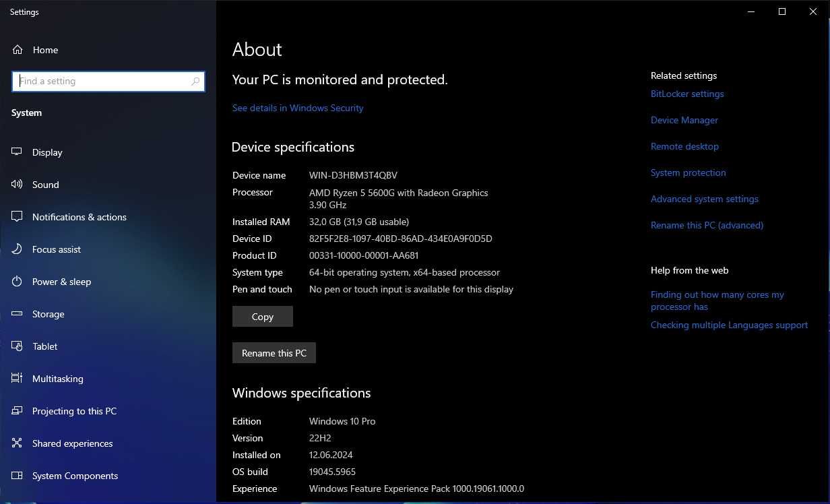Open Remote desktop link
The height and width of the screenshot is (504, 830).
[684, 146]
